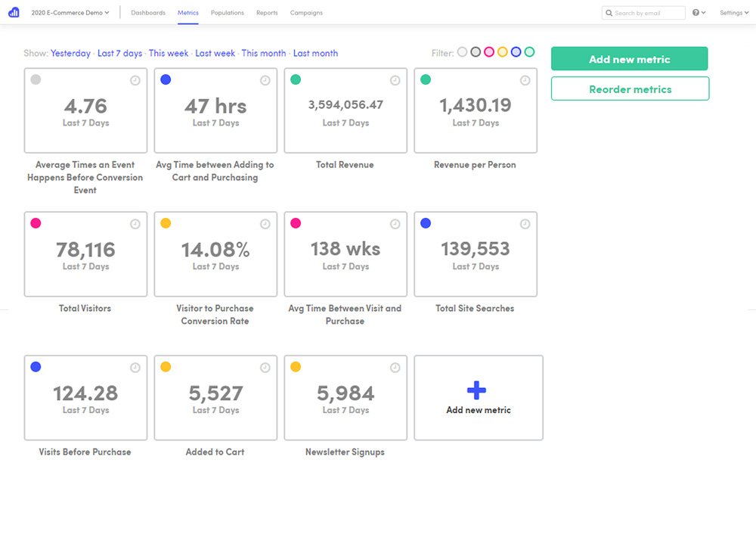Open the clock icon on Total Visitors card
756x547 pixels.
tap(135, 224)
